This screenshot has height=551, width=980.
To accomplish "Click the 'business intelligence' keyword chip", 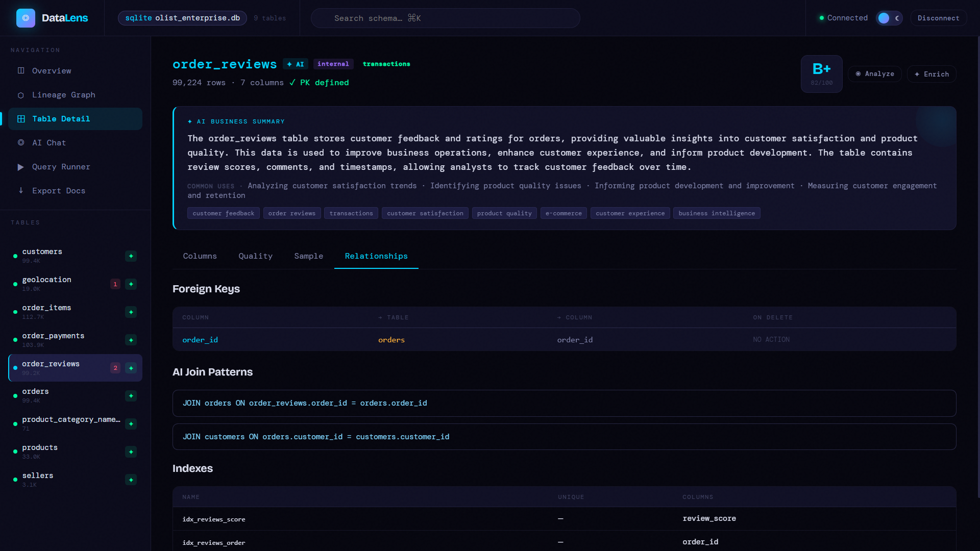I will click(717, 213).
